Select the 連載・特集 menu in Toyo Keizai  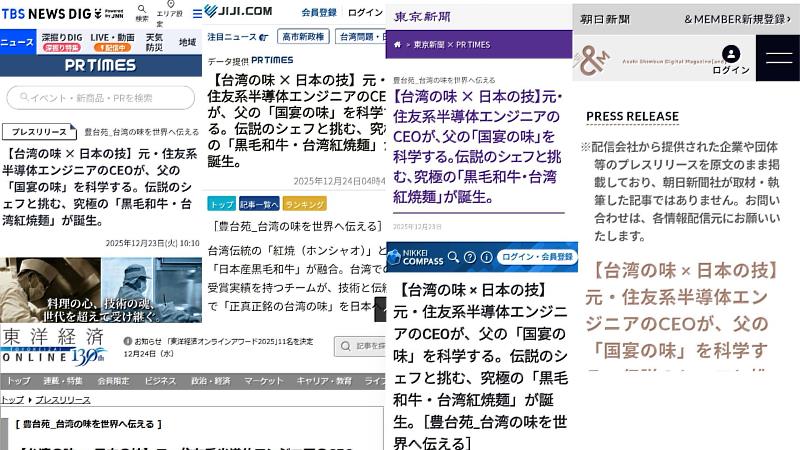point(63,381)
